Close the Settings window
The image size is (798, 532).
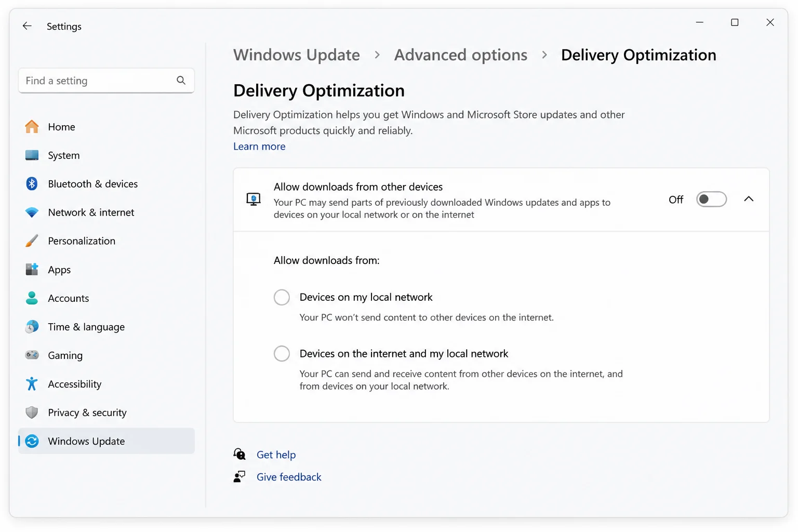click(x=770, y=22)
